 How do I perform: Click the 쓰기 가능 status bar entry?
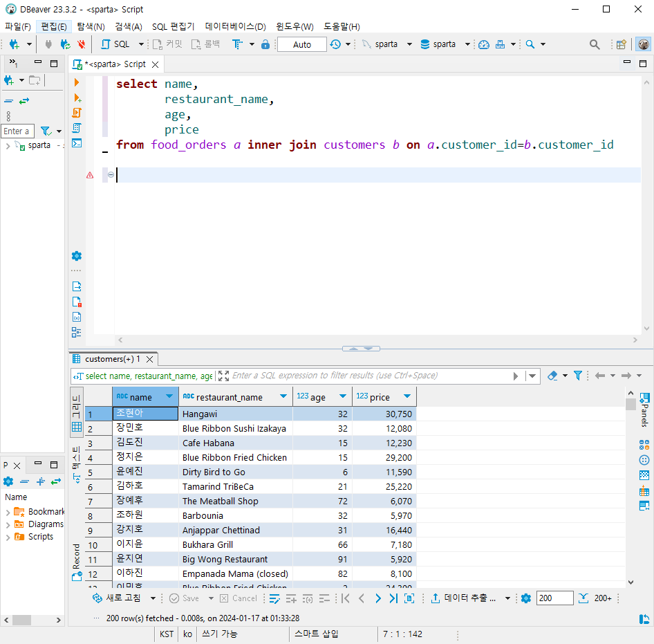point(220,634)
